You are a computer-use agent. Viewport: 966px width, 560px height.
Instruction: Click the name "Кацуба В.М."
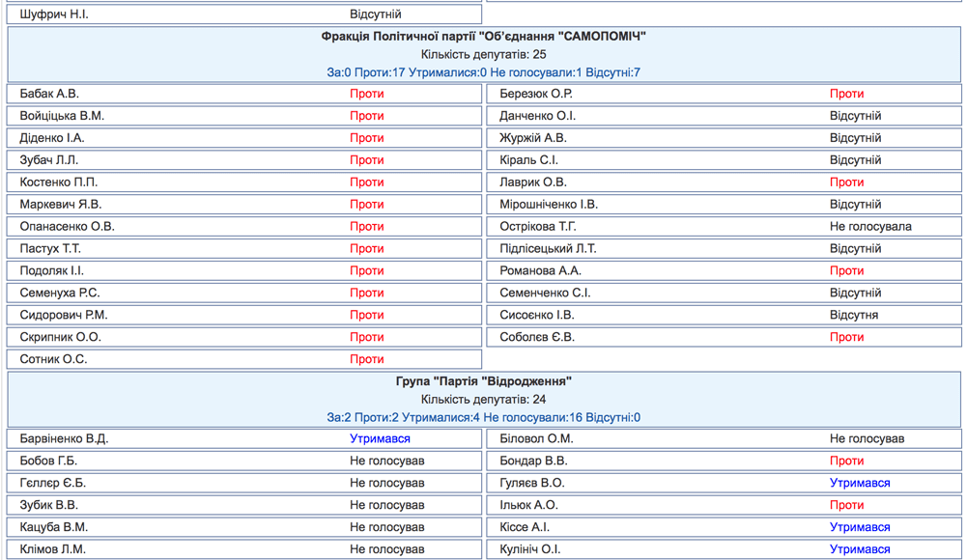click(53, 527)
